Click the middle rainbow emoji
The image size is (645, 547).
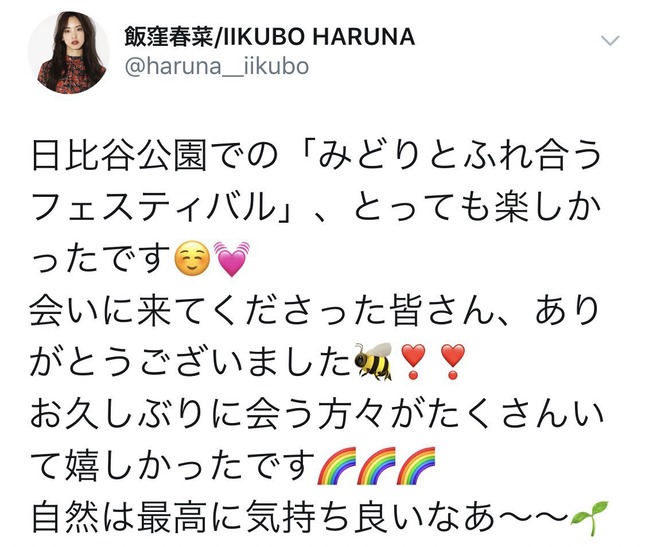(376, 465)
